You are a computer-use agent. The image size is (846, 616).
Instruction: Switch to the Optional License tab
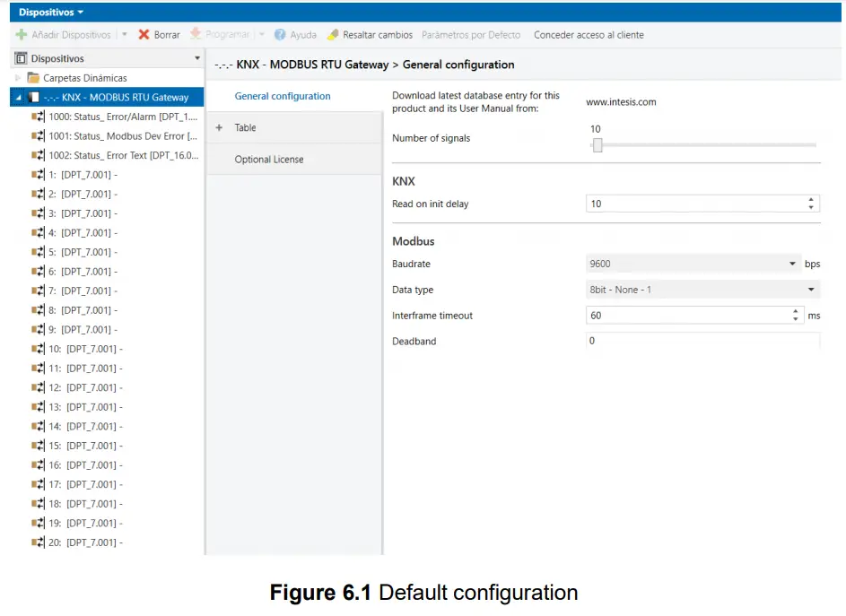pos(271,158)
